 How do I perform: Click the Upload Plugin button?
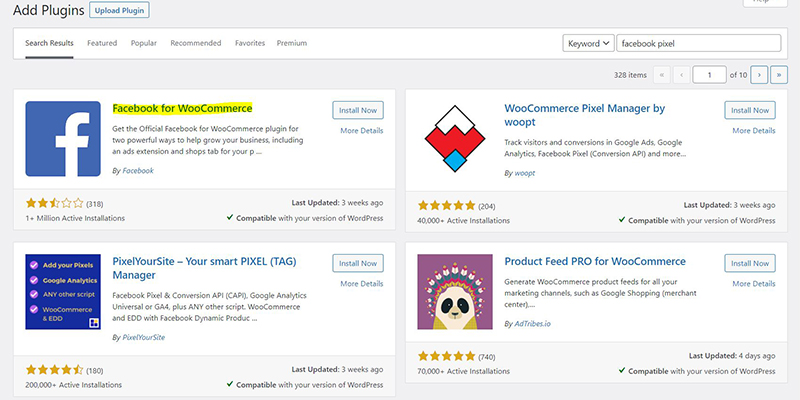click(119, 10)
